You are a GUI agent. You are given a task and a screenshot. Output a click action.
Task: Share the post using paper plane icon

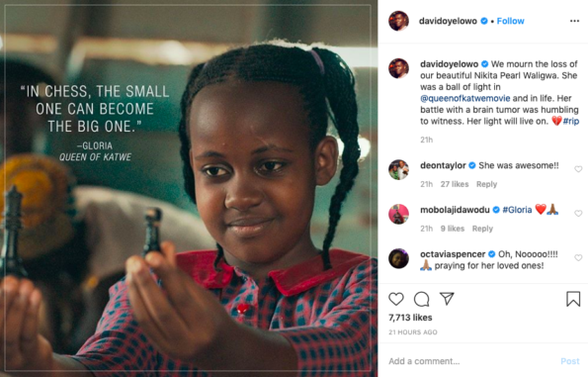pos(447,299)
